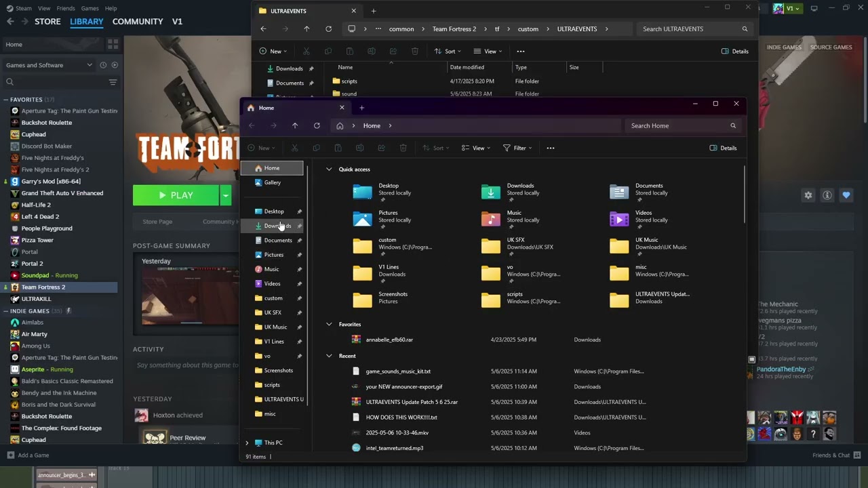This screenshot has height=488, width=868.
Task: Toggle Steam collections grid view button
Action: (x=113, y=44)
